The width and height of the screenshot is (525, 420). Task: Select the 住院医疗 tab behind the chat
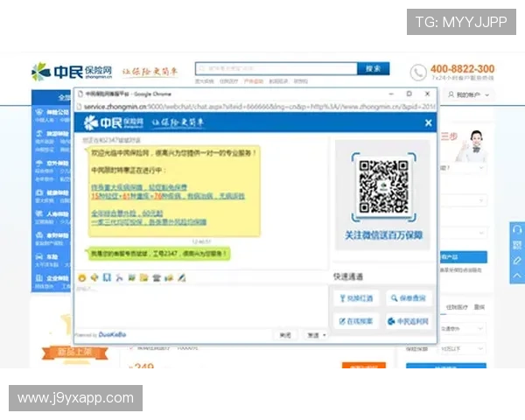coord(457,307)
